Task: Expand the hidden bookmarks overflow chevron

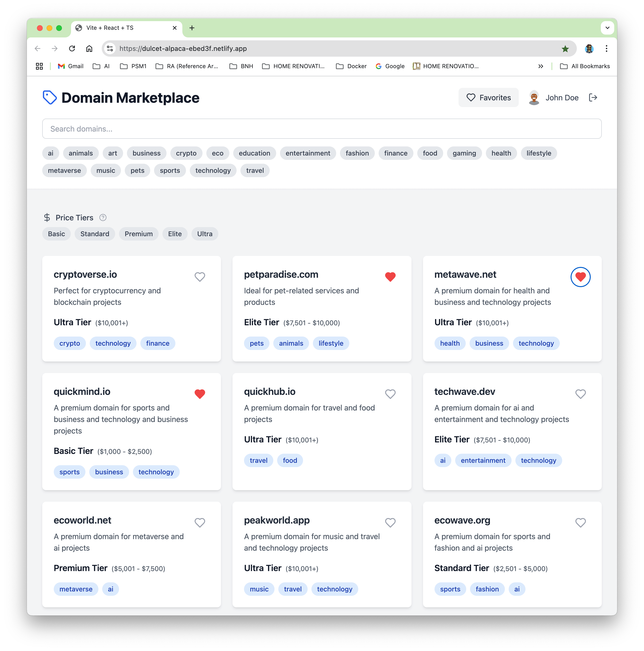Action: 541,66
